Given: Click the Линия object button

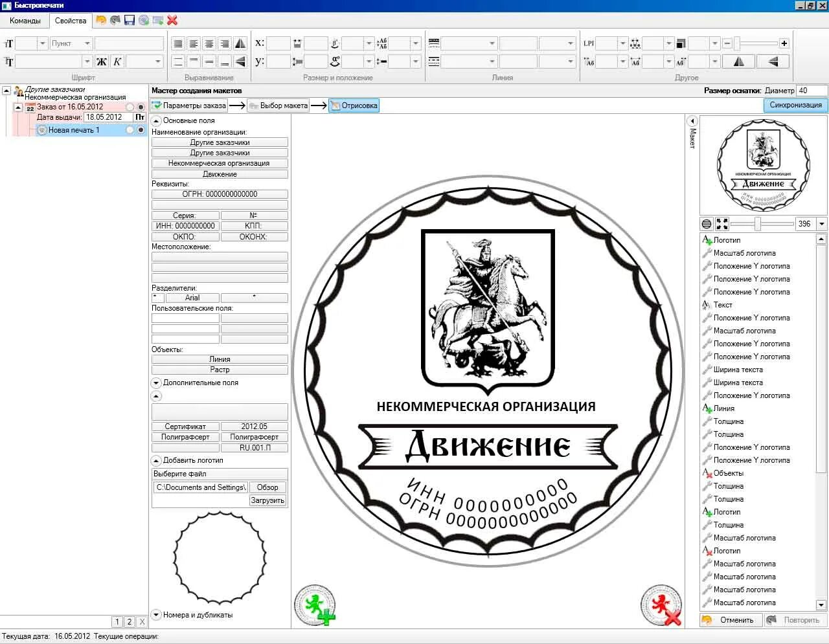Looking at the screenshot, I should 220,359.
